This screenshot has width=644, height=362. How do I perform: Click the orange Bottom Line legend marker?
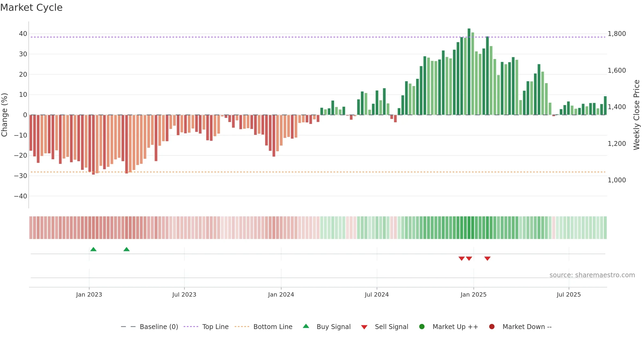click(x=242, y=327)
